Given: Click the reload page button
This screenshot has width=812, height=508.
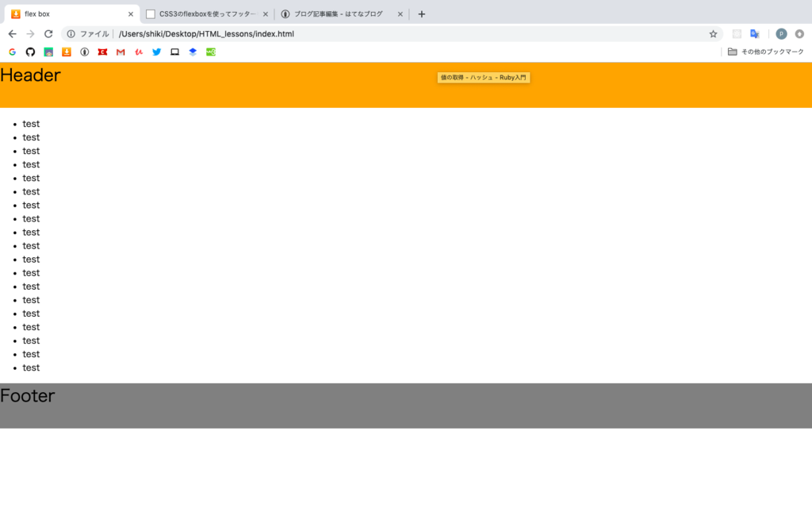Looking at the screenshot, I should 49,33.
